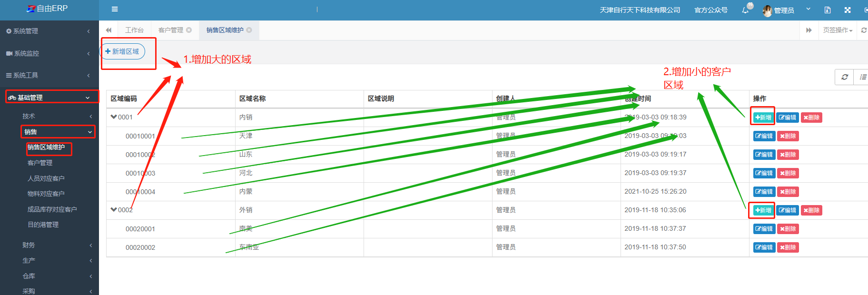
Task: Click the 新增区域 button
Action: [122, 51]
